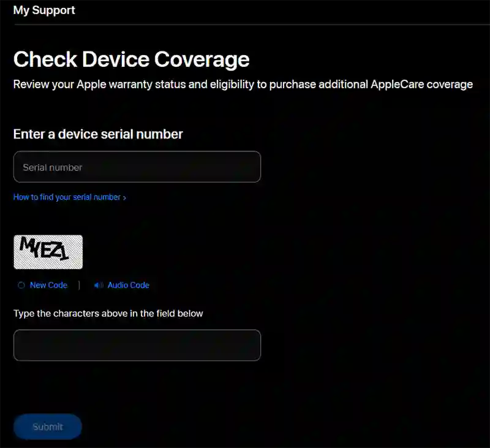Open 'How to find your serial number' link
The width and height of the screenshot is (490, 448).
click(x=70, y=197)
